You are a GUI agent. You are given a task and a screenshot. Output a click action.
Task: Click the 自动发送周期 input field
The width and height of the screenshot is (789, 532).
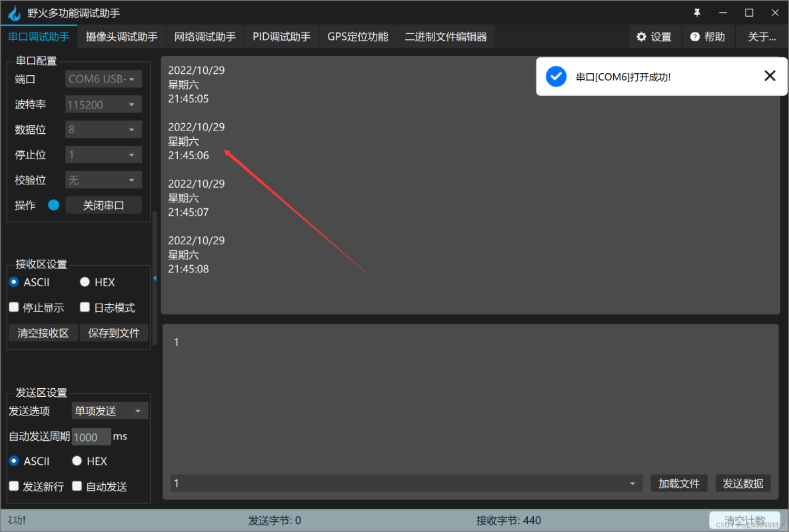(x=91, y=437)
